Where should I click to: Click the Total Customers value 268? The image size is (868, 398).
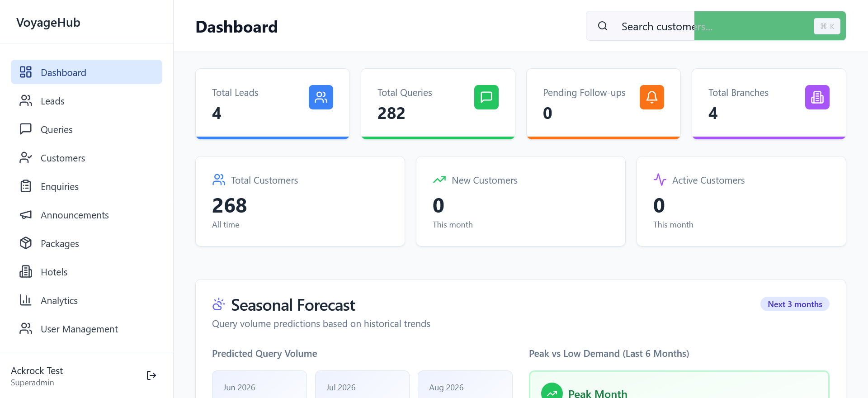(230, 206)
